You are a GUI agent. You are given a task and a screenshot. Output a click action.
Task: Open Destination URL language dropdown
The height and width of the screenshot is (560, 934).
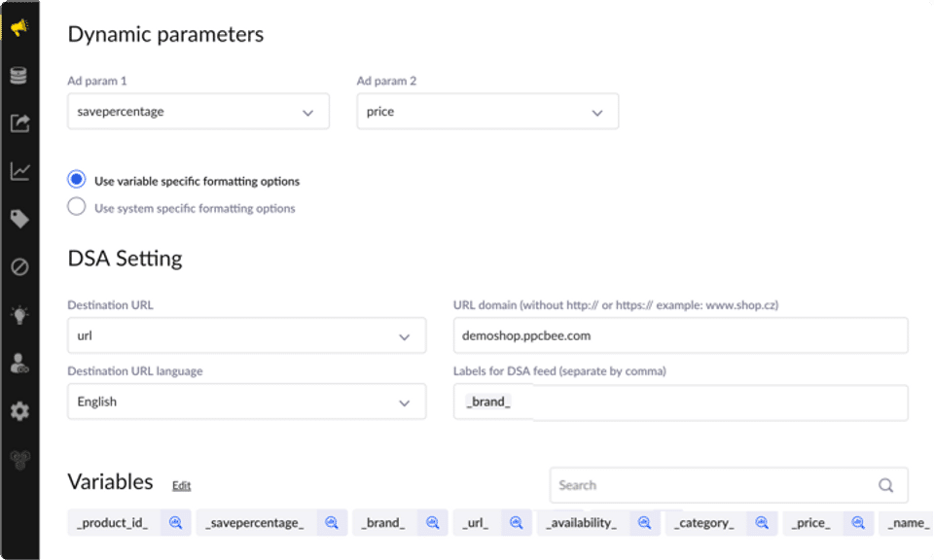[x=246, y=402]
